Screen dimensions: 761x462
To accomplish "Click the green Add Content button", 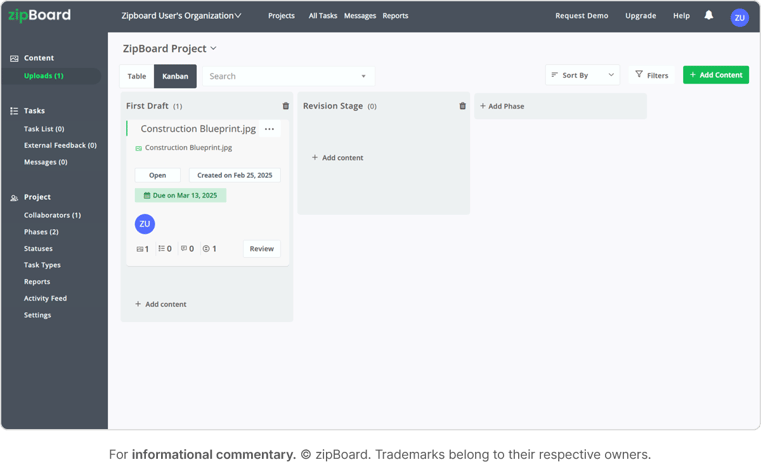I will coord(716,75).
